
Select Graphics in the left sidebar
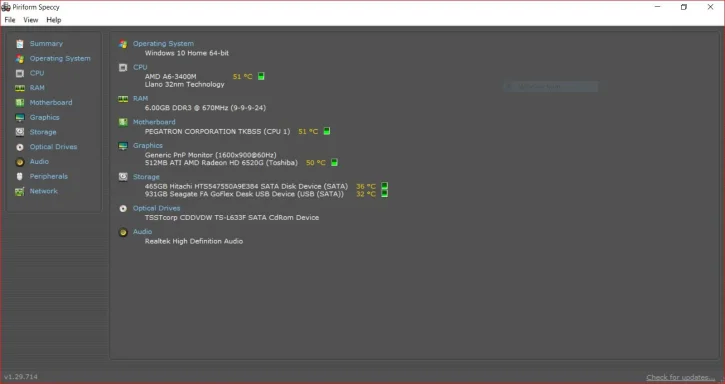click(x=44, y=118)
